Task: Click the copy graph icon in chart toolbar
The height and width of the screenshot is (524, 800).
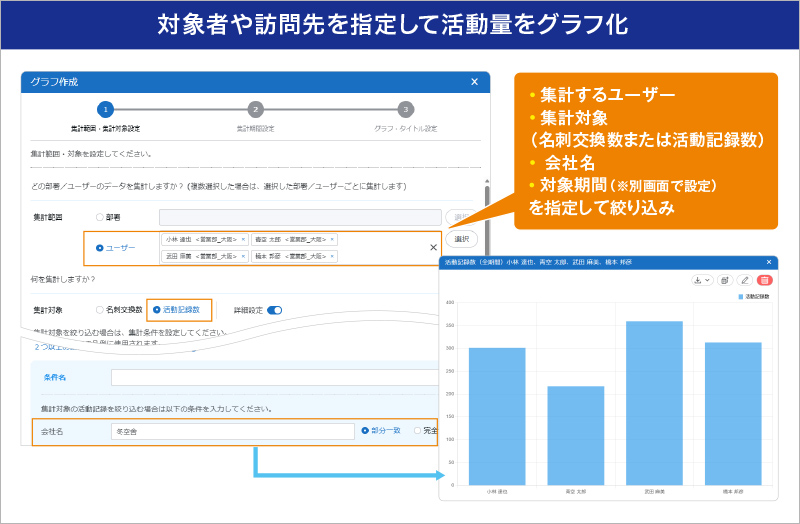Action: coord(725,280)
